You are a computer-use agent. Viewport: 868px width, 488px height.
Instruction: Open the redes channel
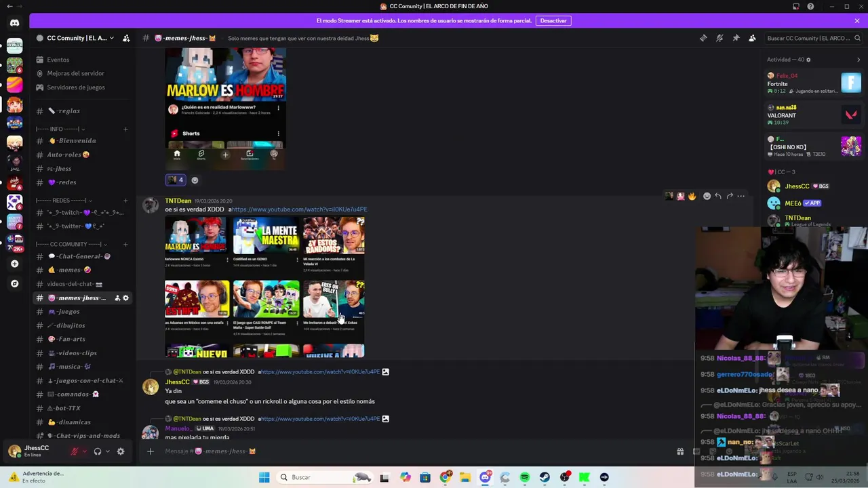[82, 182]
